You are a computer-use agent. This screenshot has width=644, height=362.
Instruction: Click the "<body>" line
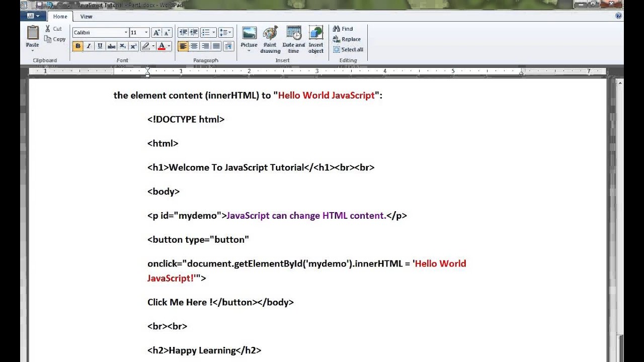pos(163,192)
